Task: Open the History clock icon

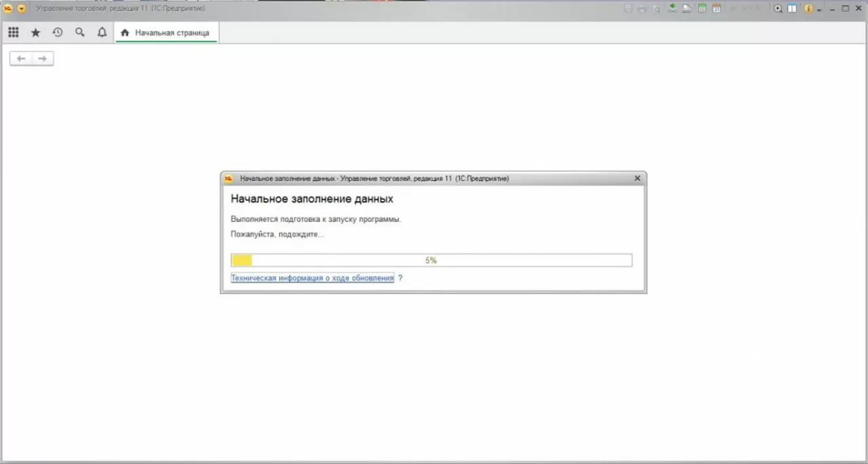Action: pyautogui.click(x=58, y=32)
